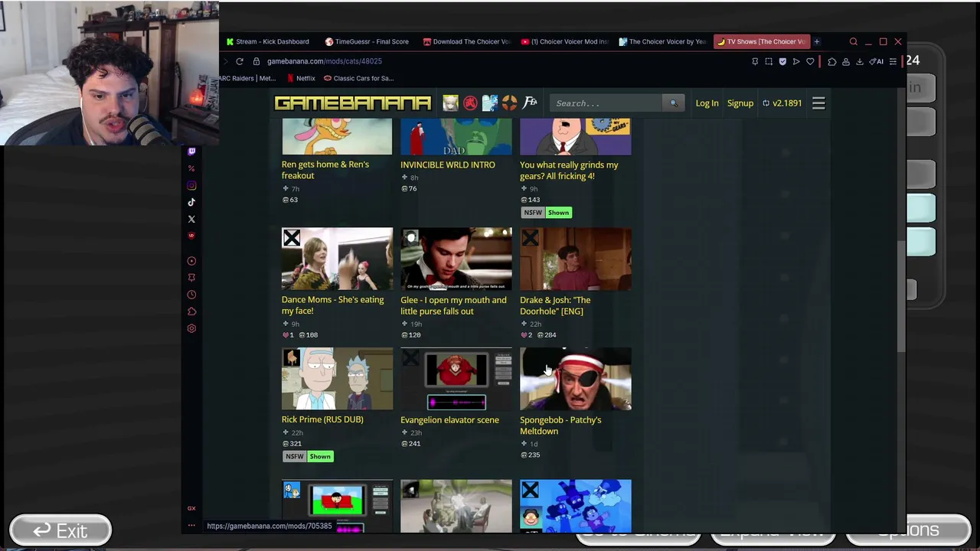Expand the GameBanana hamburger menu
Image resolution: width=980 pixels, height=551 pixels.
818,103
